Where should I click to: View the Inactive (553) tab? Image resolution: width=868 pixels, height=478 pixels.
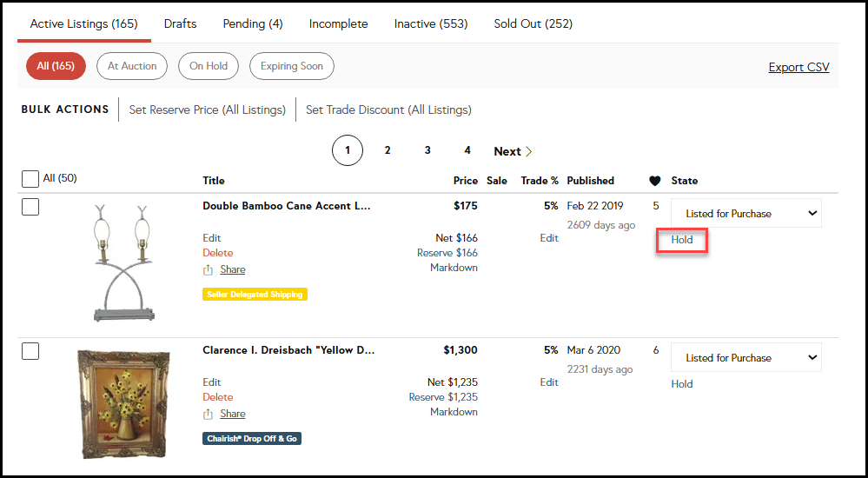point(431,23)
